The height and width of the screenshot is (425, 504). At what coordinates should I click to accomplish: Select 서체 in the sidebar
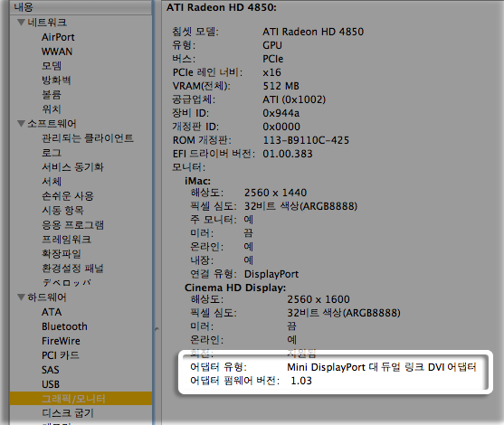point(52,182)
